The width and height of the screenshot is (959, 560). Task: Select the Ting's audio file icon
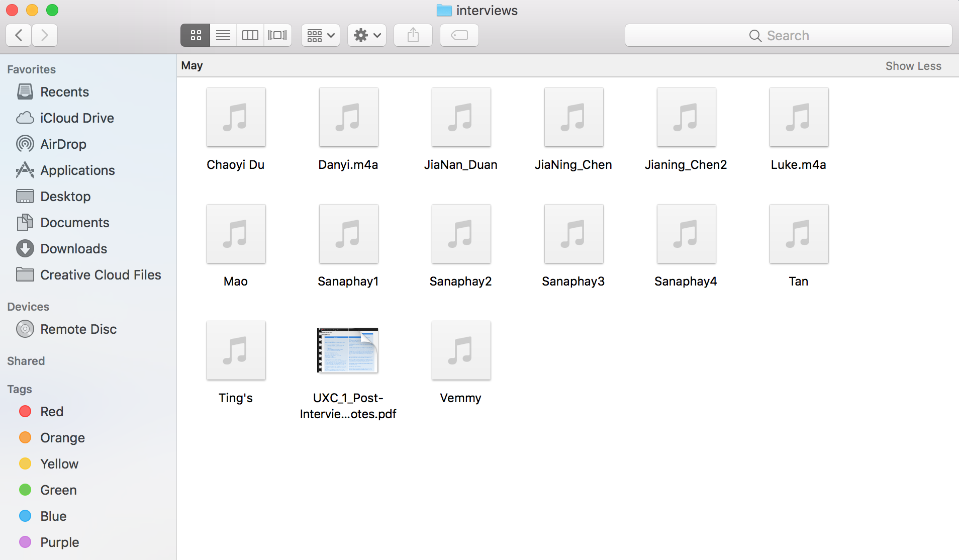click(x=236, y=350)
